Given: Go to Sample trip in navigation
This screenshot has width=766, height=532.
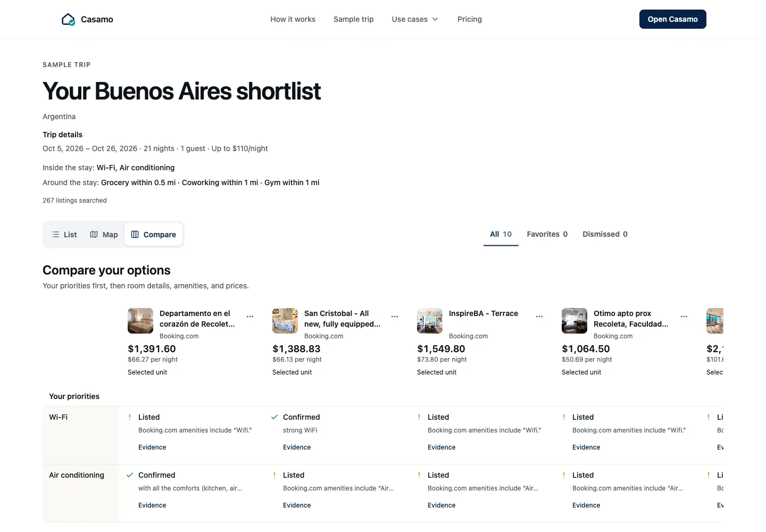Looking at the screenshot, I should [354, 19].
